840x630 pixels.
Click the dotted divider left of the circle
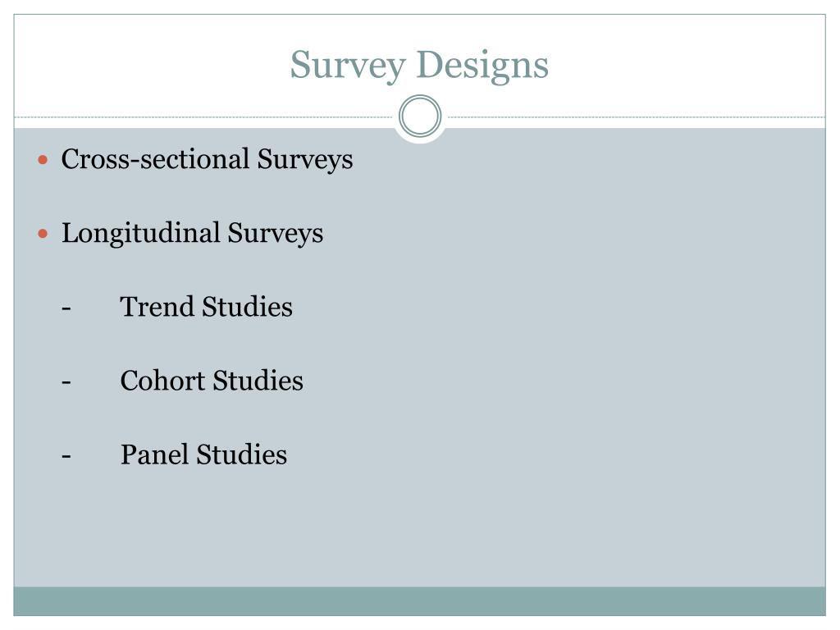(x=203, y=116)
